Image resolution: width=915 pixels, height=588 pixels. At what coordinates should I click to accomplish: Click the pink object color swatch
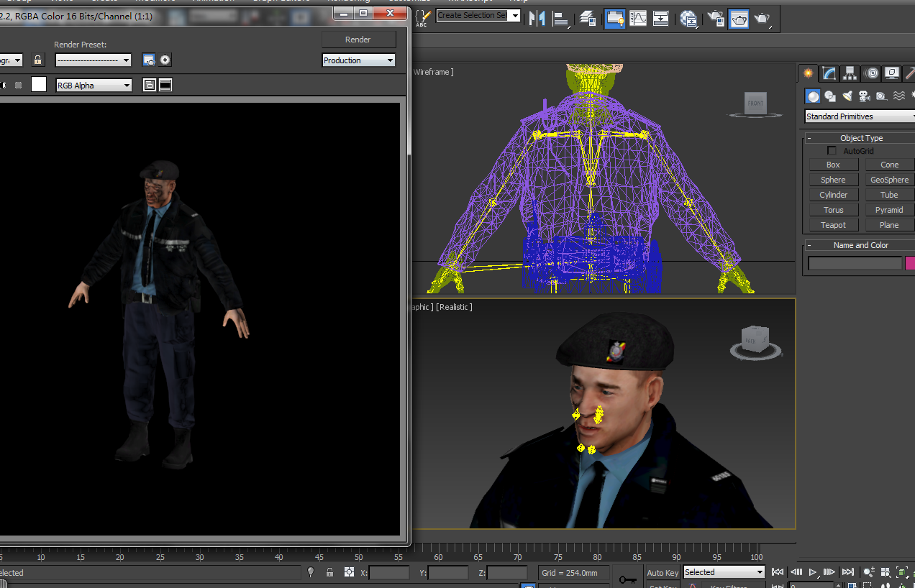910,263
